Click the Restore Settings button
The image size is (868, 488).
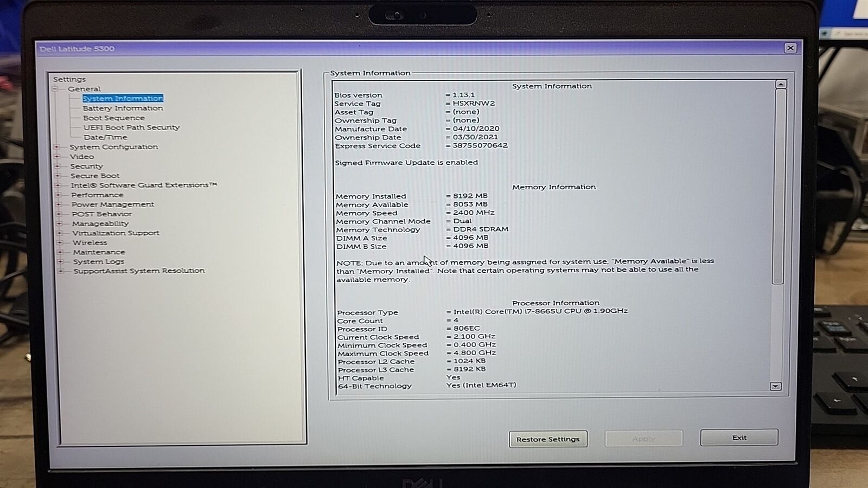548,439
